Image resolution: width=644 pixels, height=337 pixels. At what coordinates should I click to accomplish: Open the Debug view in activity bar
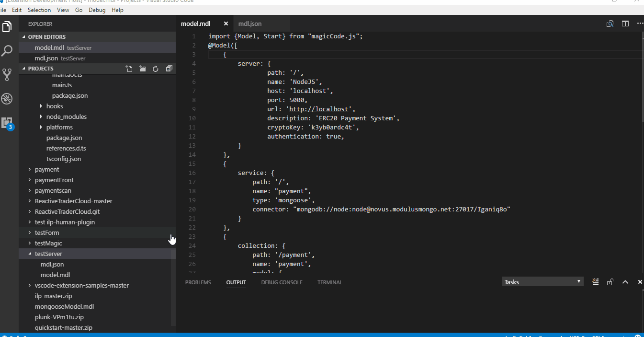(x=7, y=99)
